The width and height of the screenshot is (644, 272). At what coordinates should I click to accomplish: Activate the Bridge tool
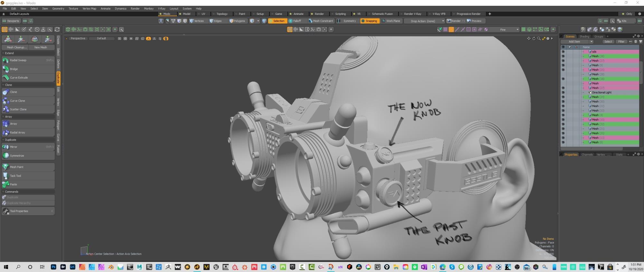(x=28, y=69)
